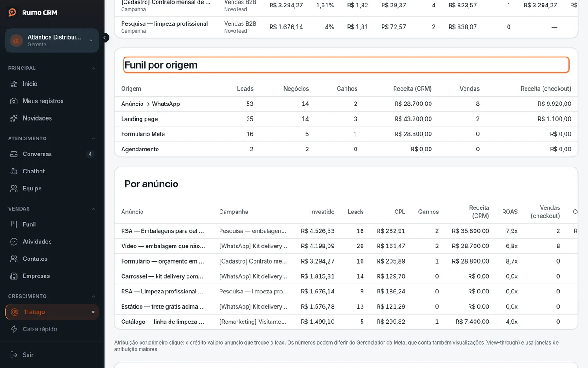Click the Rumo CRM logo icon
588x368 pixels.
12,12
